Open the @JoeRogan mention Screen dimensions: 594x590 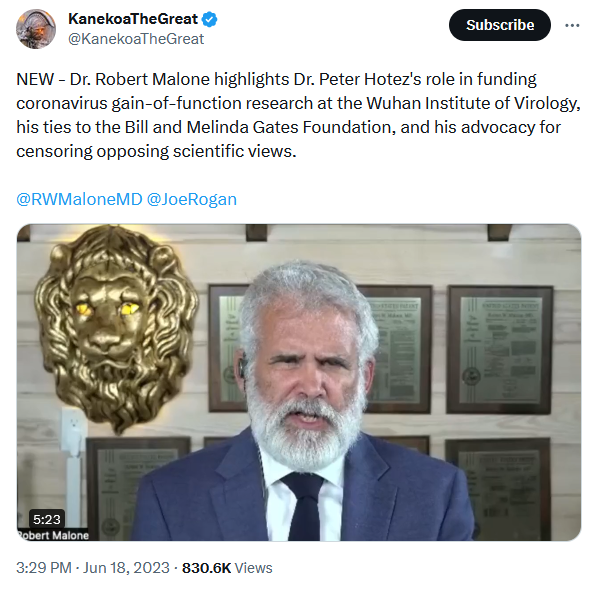pyautogui.click(x=192, y=199)
